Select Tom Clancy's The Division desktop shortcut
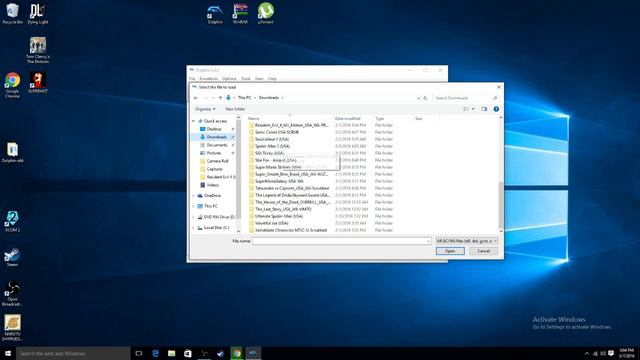Image resolution: width=640 pixels, height=360 pixels. [x=38, y=50]
